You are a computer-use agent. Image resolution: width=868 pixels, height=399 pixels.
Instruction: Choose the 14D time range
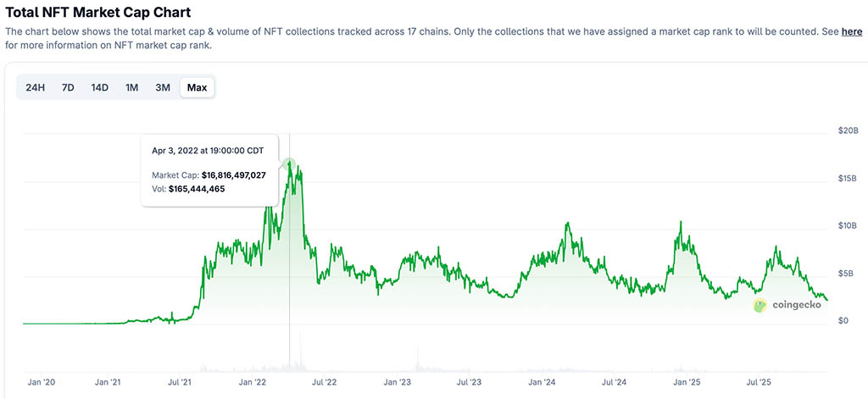[99, 87]
